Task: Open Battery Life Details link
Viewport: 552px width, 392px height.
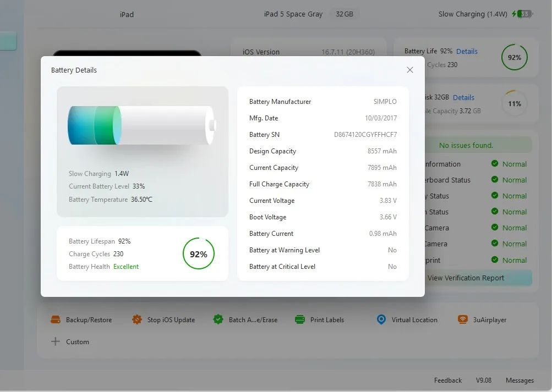Action: (467, 51)
